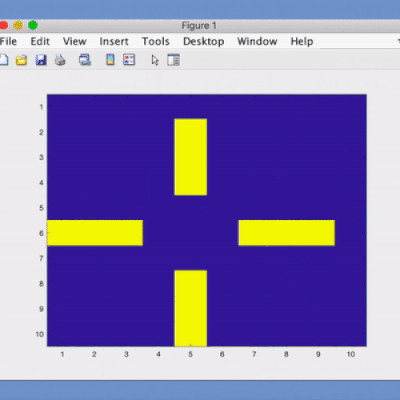Open the Edit menu
400x400 pixels.
[x=40, y=41]
